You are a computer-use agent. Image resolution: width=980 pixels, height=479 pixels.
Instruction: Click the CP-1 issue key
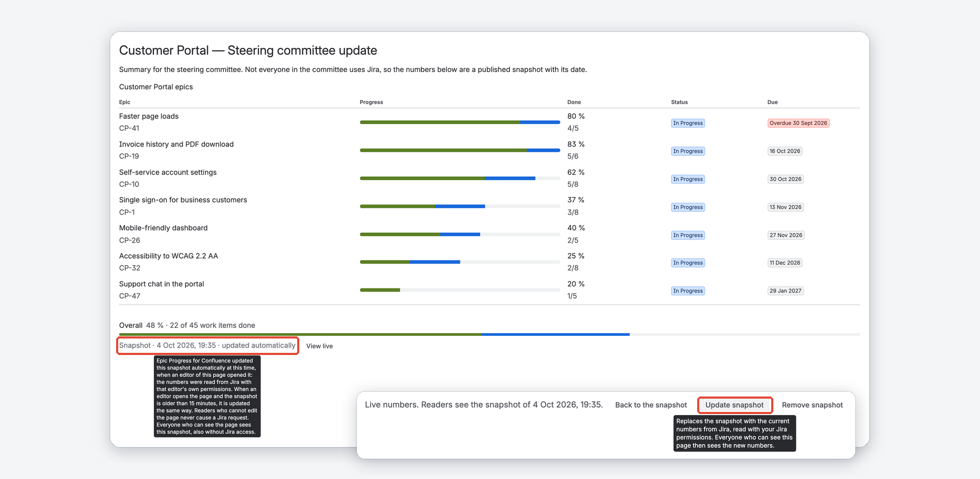pos(127,212)
